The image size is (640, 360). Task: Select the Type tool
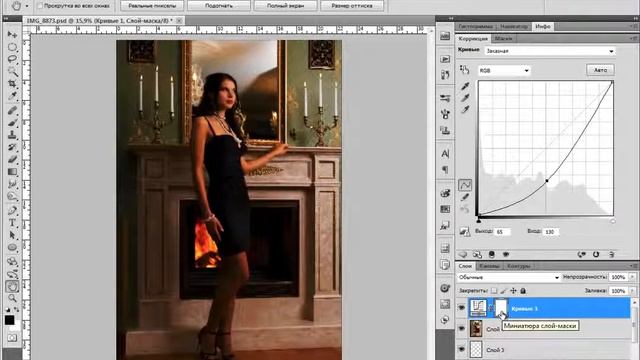12,223
